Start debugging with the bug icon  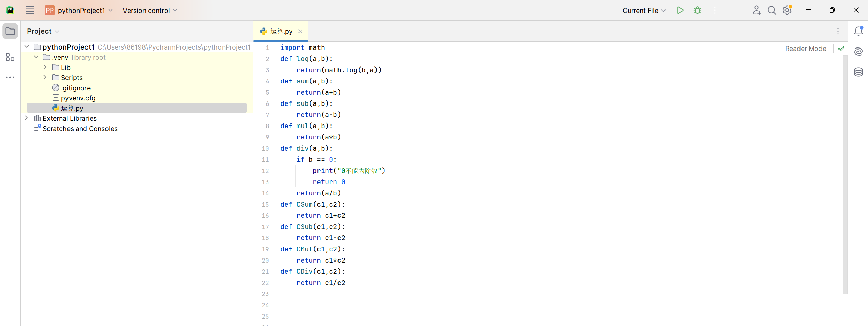coord(697,10)
